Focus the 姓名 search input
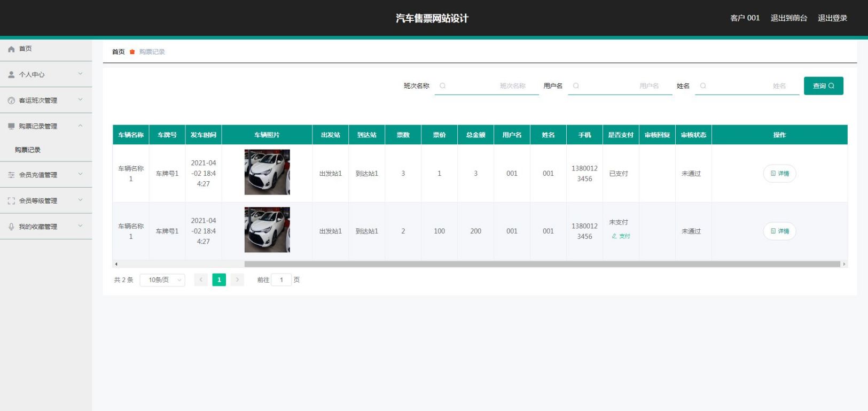Screen dimensions: 868x411 tap(747, 86)
